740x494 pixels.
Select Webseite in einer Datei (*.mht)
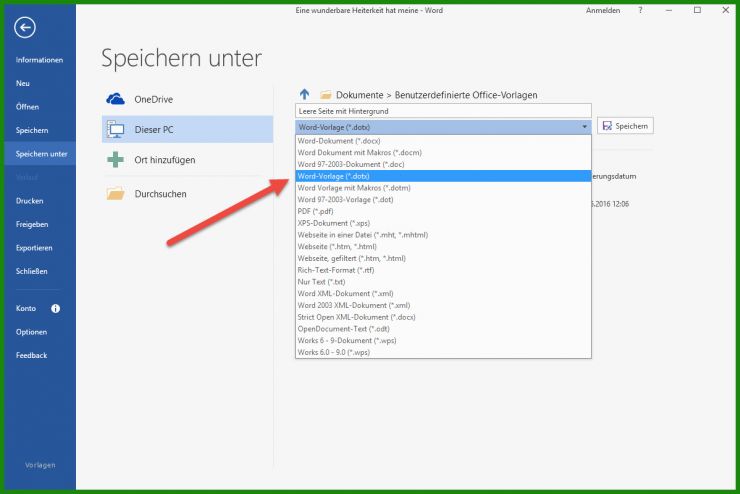tap(443, 235)
